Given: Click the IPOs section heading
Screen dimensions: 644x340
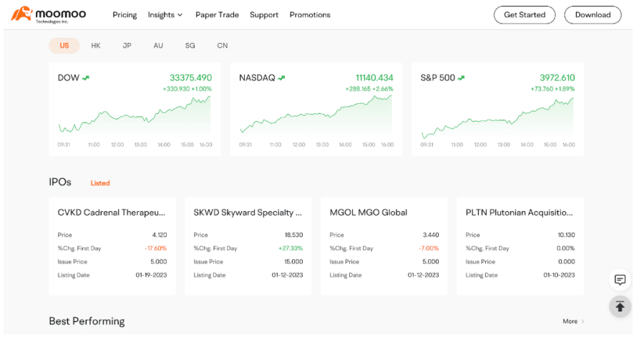Looking at the screenshot, I should (60, 182).
